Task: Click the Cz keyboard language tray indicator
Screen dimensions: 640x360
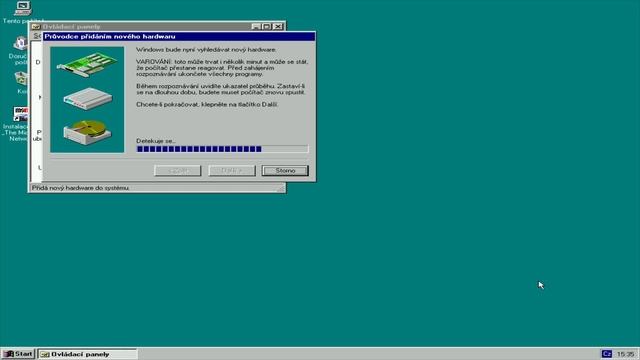Action: point(607,354)
